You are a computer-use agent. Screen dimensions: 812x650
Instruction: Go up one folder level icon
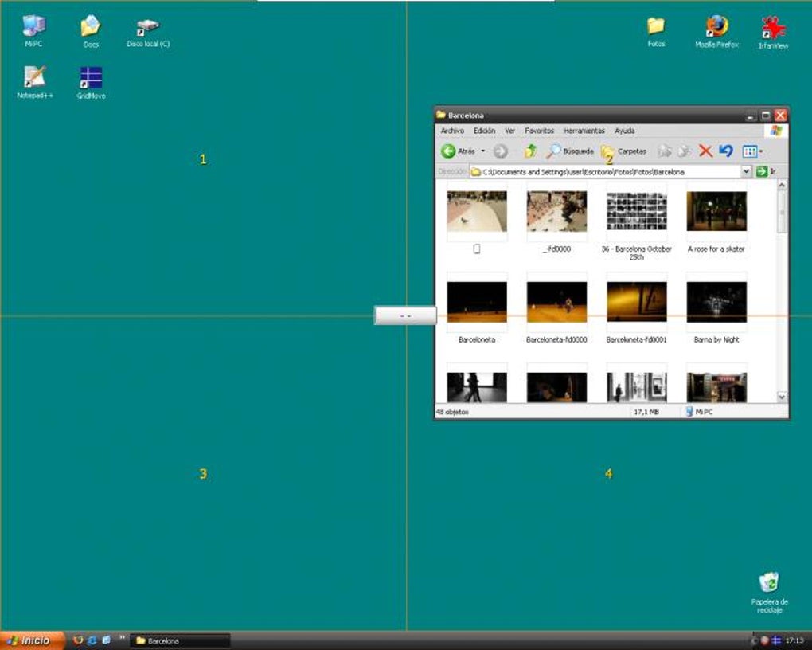529,151
